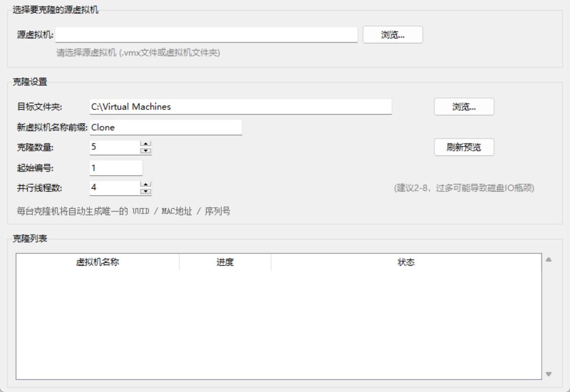Click the clone list scrollbar track

(x=549, y=316)
